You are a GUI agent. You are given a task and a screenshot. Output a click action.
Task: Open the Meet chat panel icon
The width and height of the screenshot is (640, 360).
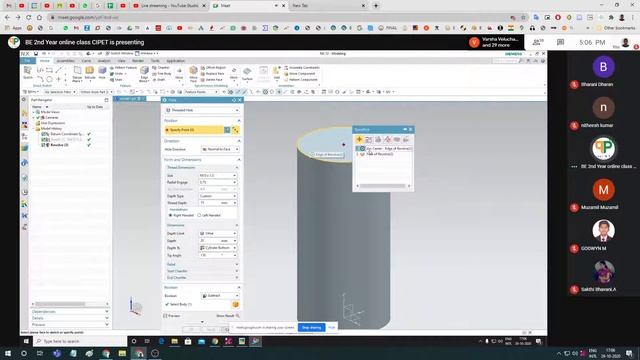[x=560, y=42]
